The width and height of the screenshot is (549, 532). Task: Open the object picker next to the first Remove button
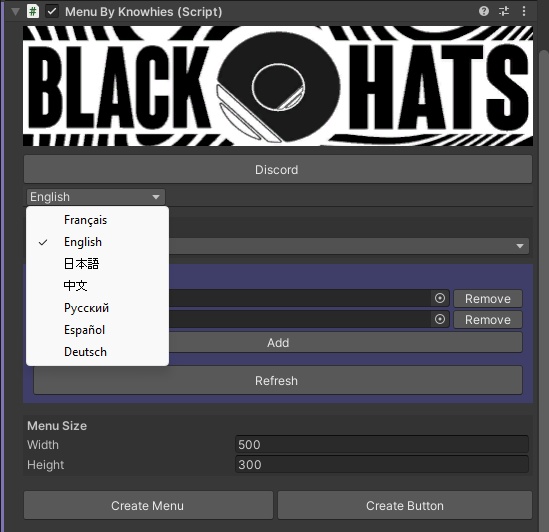pyautogui.click(x=440, y=298)
